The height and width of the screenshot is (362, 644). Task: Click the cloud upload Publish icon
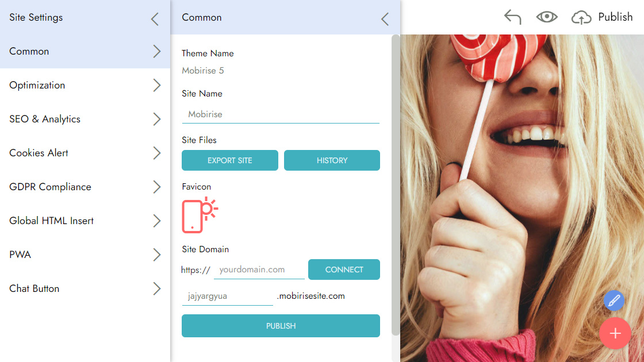[x=581, y=17]
